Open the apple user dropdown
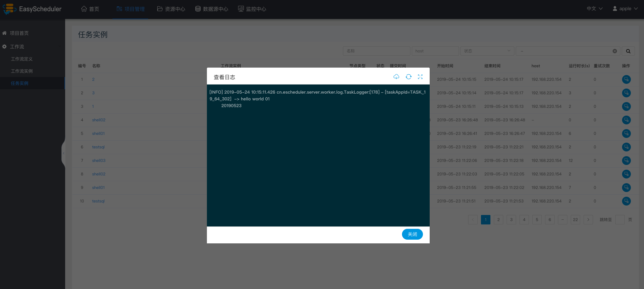 [x=625, y=8]
